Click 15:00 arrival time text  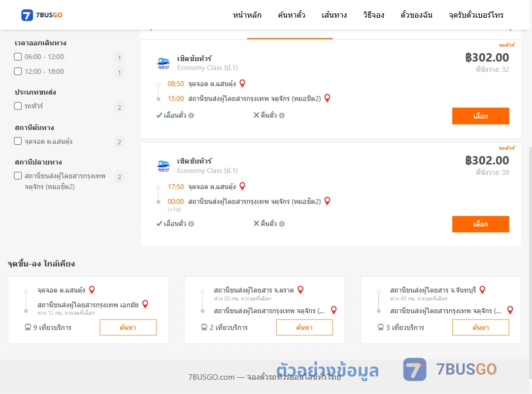coord(176,99)
